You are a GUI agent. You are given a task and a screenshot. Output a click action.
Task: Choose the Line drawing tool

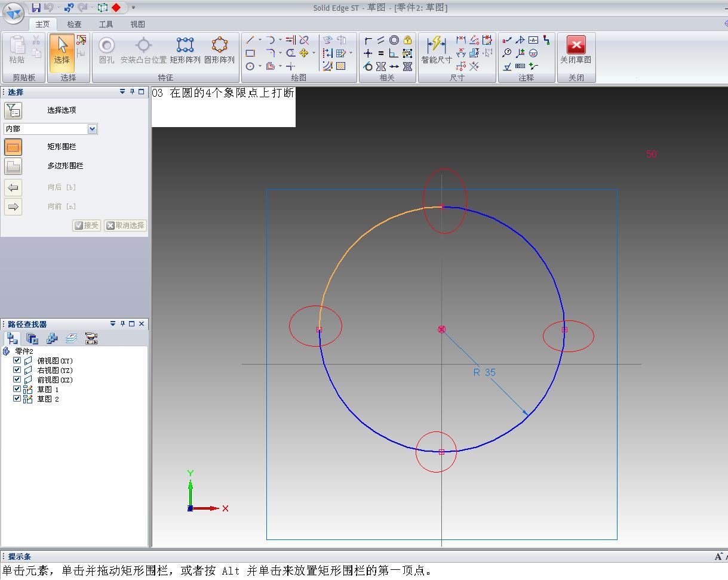pos(250,40)
